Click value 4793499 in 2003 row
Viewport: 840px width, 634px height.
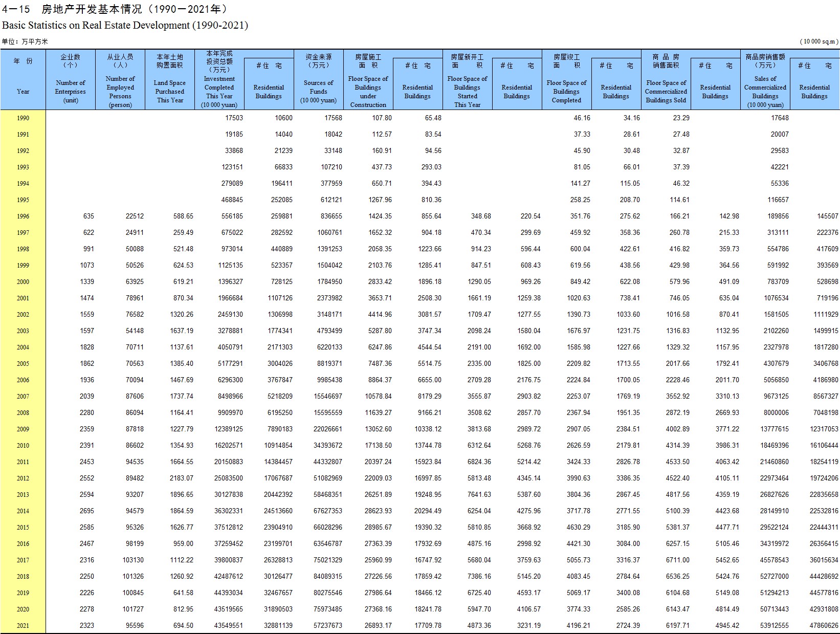coord(329,331)
